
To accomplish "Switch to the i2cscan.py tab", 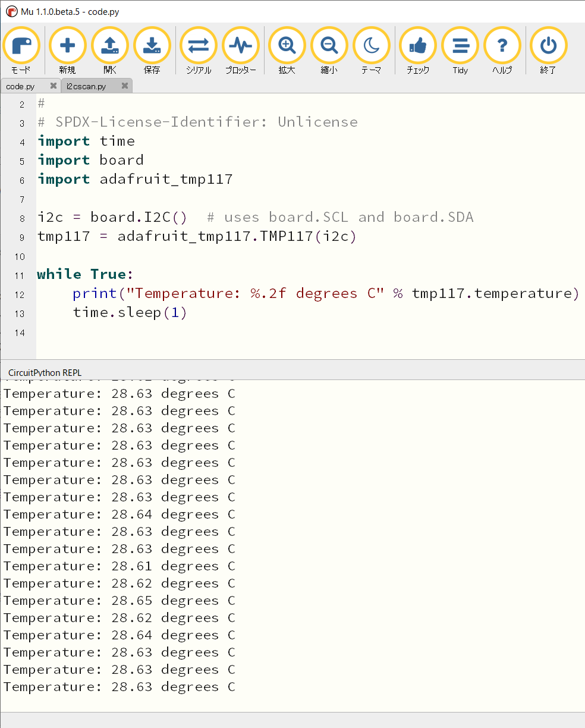I will click(x=87, y=86).
